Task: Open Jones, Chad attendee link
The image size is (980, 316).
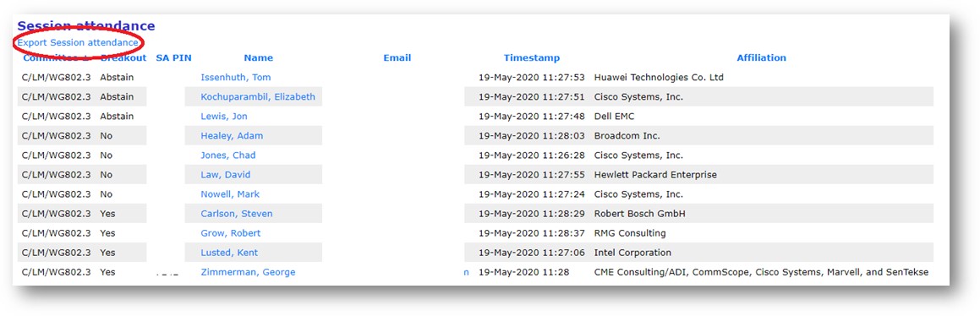Action: click(x=228, y=155)
